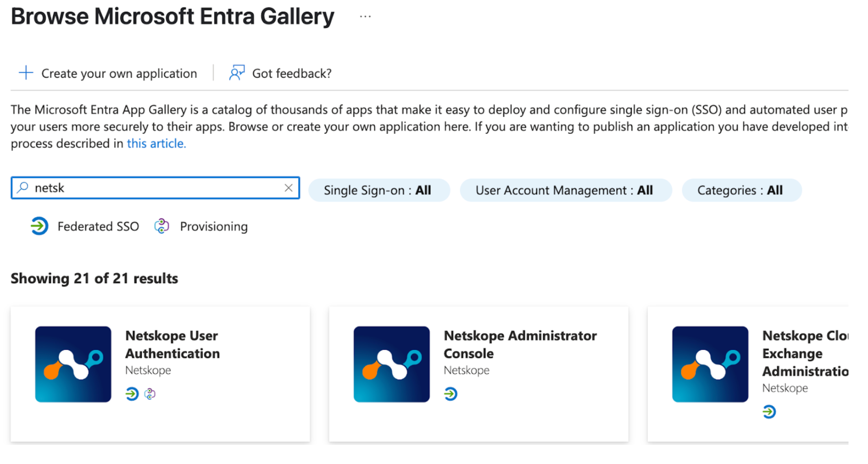The width and height of the screenshot is (868, 464).
Task: Open the Categories filter
Action: pos(741,190)
